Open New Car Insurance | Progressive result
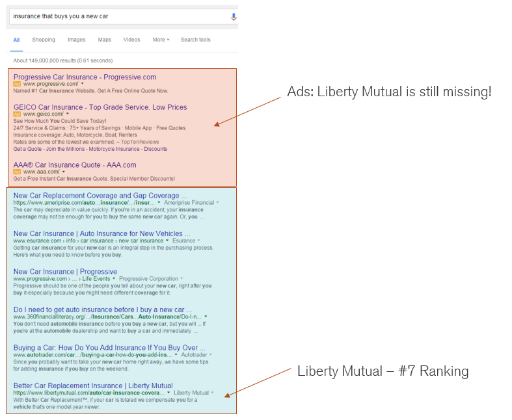This screenshot has height=420, width=512. pos(65,272)
